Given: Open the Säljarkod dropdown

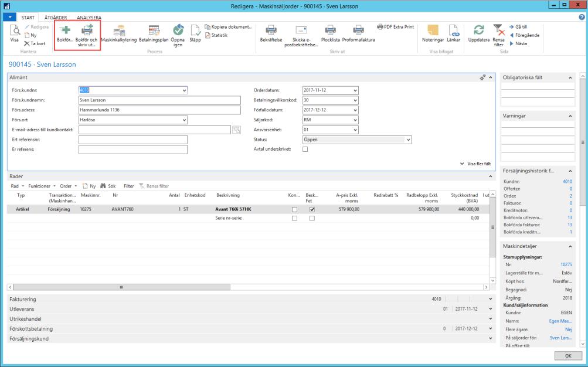Looking at the screenshot, I should pos(355,120).
